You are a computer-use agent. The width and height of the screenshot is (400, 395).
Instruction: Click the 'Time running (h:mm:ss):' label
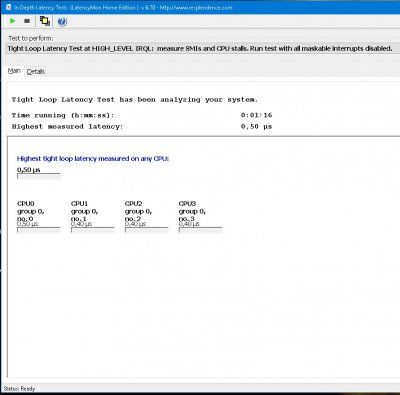point(63,115)
